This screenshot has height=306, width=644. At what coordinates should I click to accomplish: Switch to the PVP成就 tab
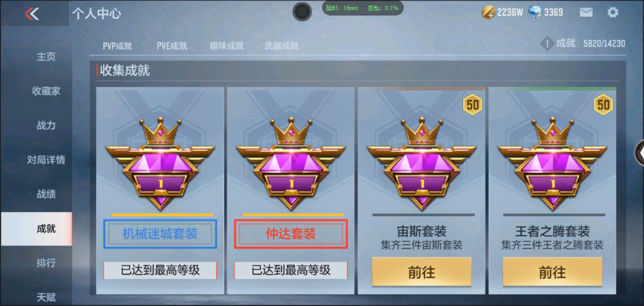point(117,46)
